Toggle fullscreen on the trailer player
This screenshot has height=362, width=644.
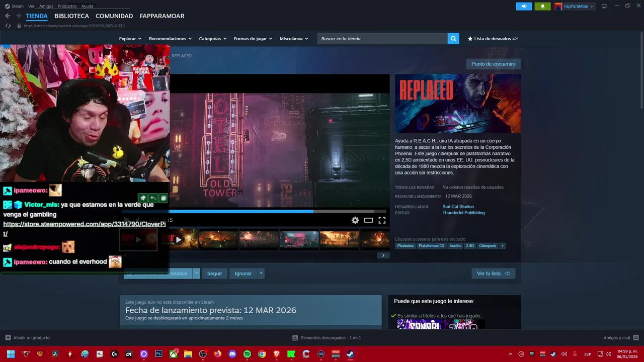click(382, 220)
